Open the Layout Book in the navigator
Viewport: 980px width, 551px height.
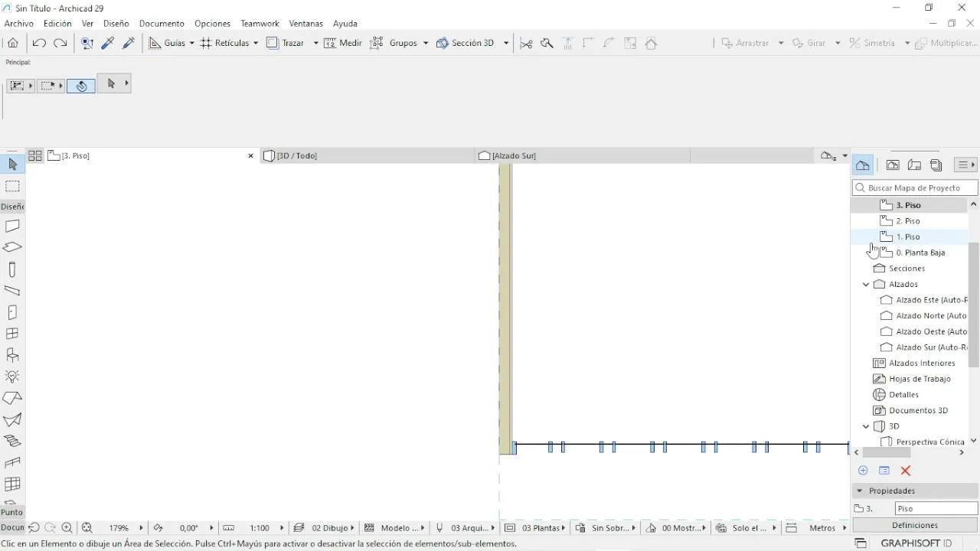click(914, 165)
